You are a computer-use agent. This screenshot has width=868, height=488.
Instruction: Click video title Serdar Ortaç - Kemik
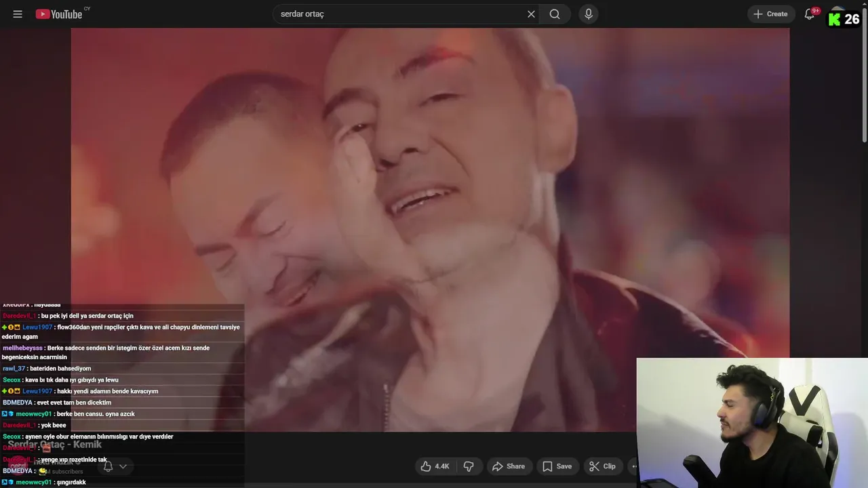click(x=55, y=445)
